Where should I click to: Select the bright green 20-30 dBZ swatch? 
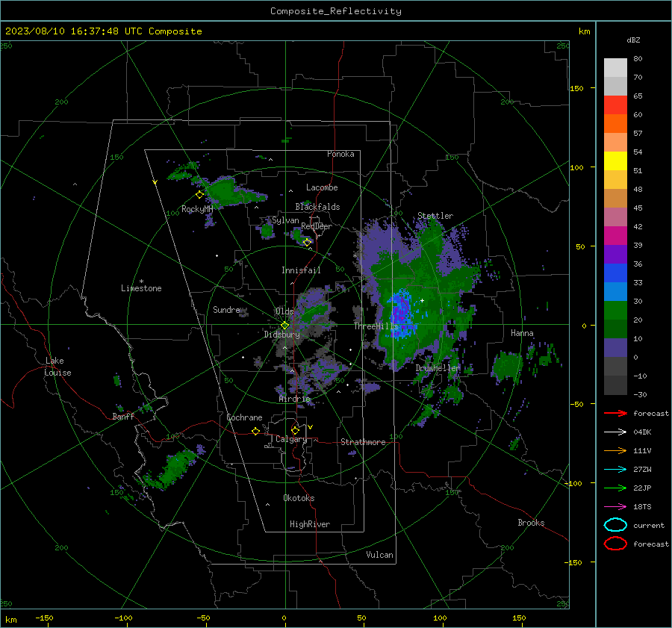click(615, 311)
